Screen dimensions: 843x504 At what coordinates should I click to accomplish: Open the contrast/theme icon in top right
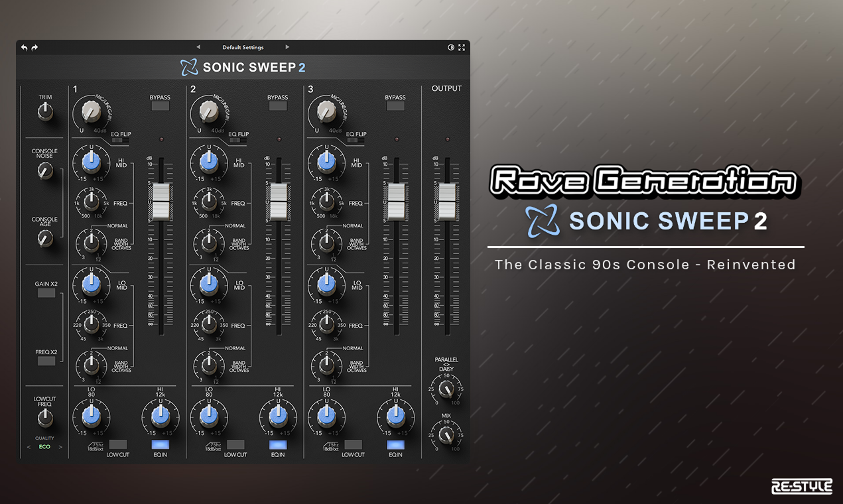[450, 47]
